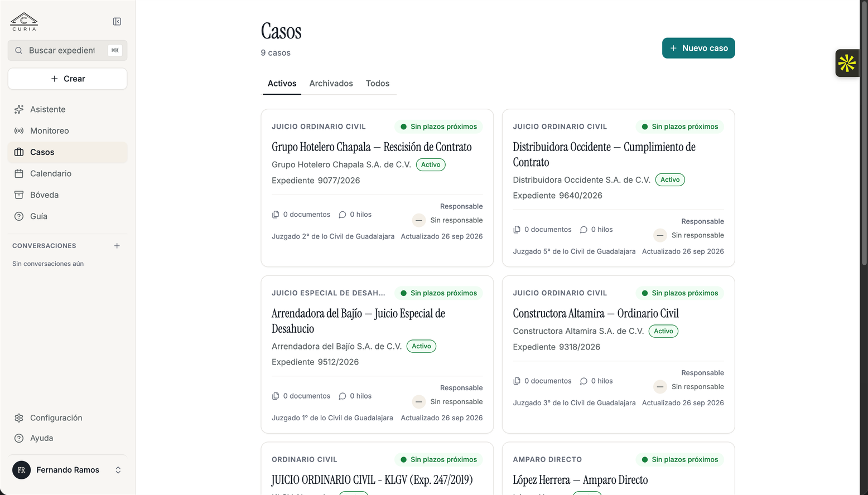
Task: Click Sin responsable on Grupo Hotelero Chapala card
Action: pos(456,220)
